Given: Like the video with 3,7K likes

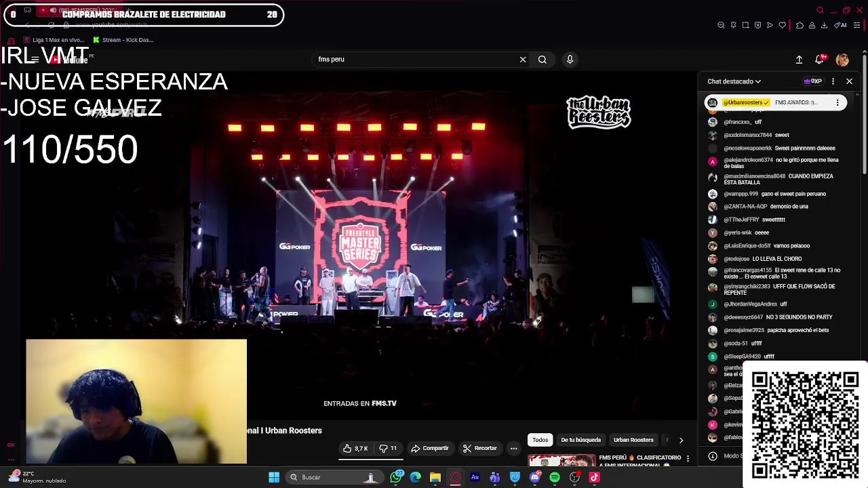Looking at the screenshot, I should [355, 449].
